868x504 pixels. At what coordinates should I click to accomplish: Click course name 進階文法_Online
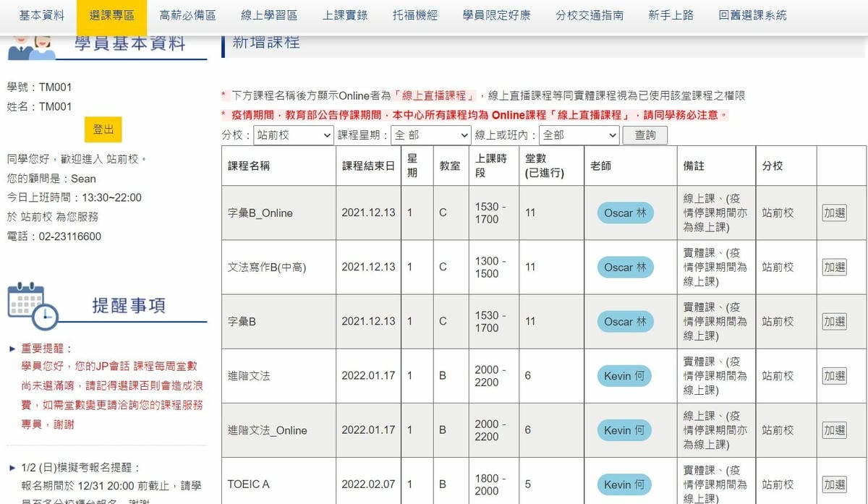(267, 430)
